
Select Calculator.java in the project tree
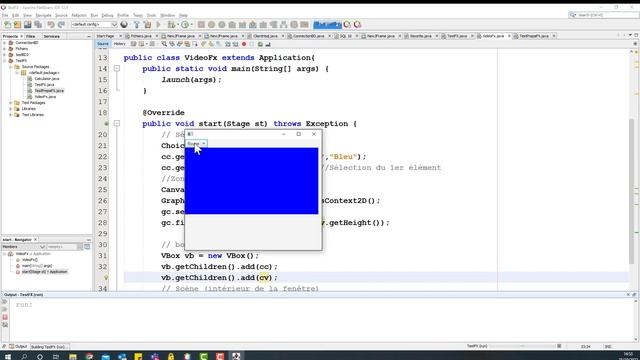click(47, 78)
